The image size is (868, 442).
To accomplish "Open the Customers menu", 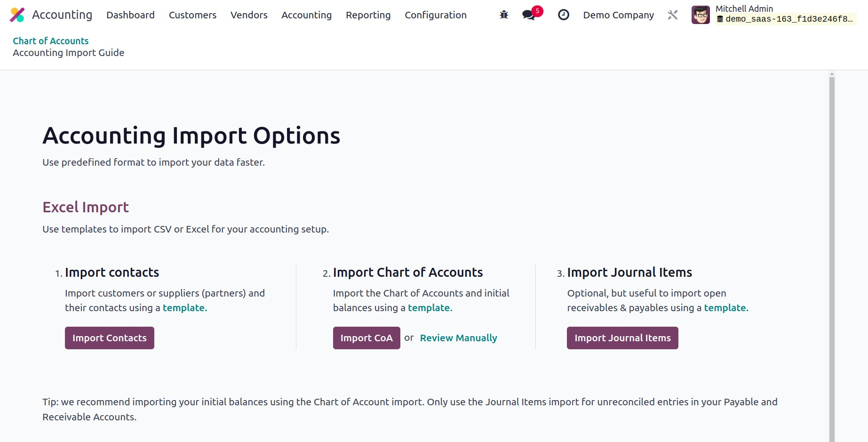I will (192, 15).
